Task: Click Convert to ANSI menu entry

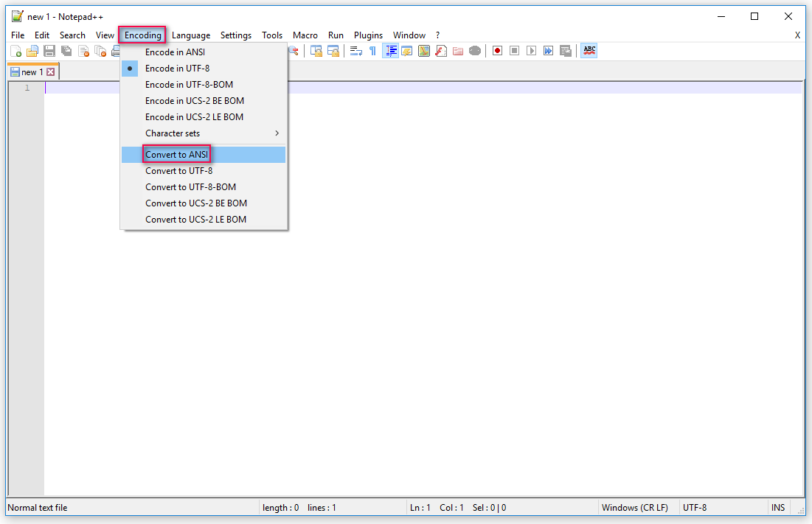Action: click(203, 155)
